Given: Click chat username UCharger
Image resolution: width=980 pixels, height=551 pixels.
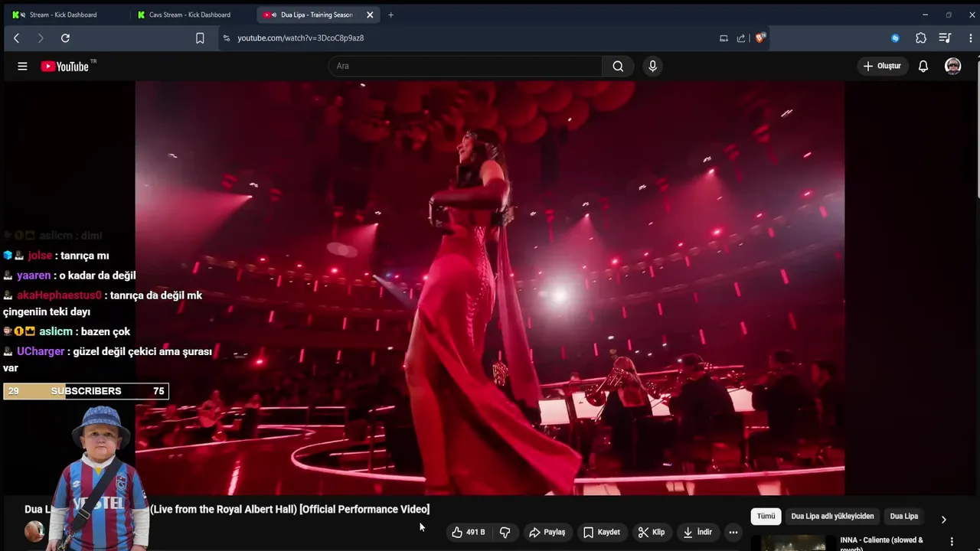Looking at the screenshot, I should pos(41,351).
